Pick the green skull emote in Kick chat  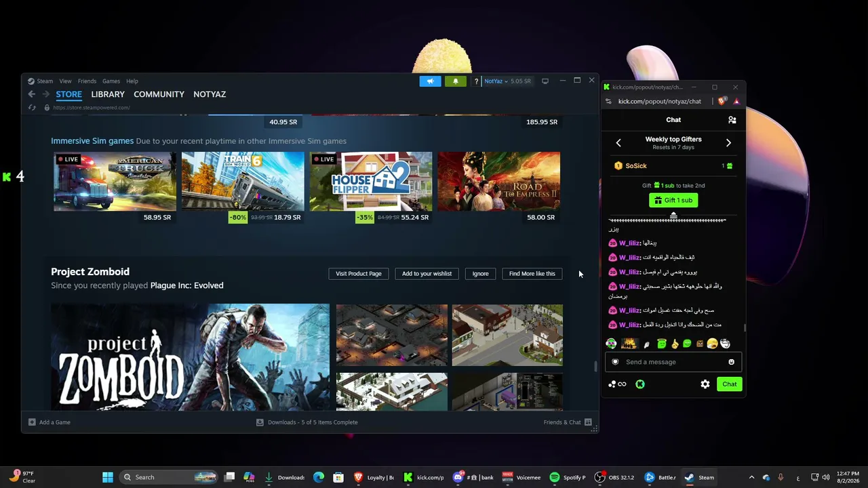click(611, 344)
